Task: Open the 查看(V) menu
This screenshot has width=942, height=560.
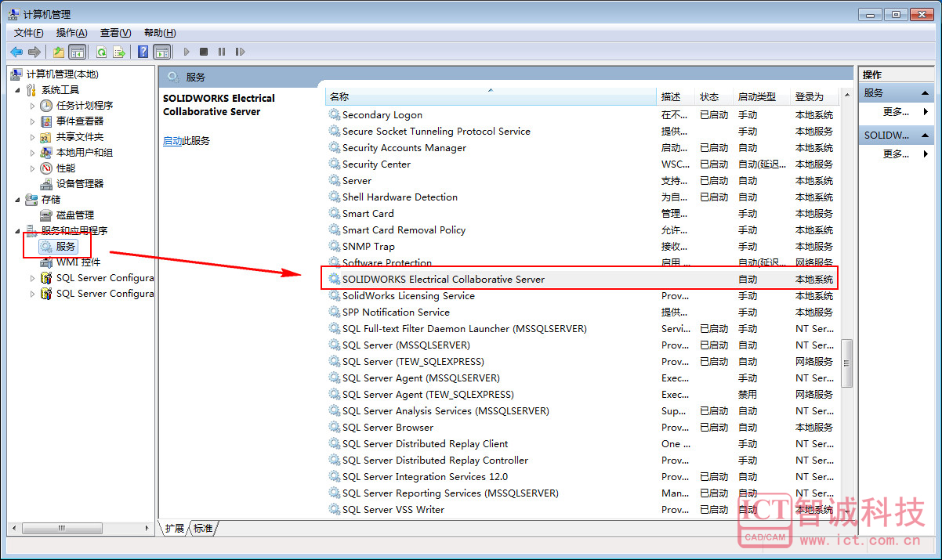Action: pos(115,32)
